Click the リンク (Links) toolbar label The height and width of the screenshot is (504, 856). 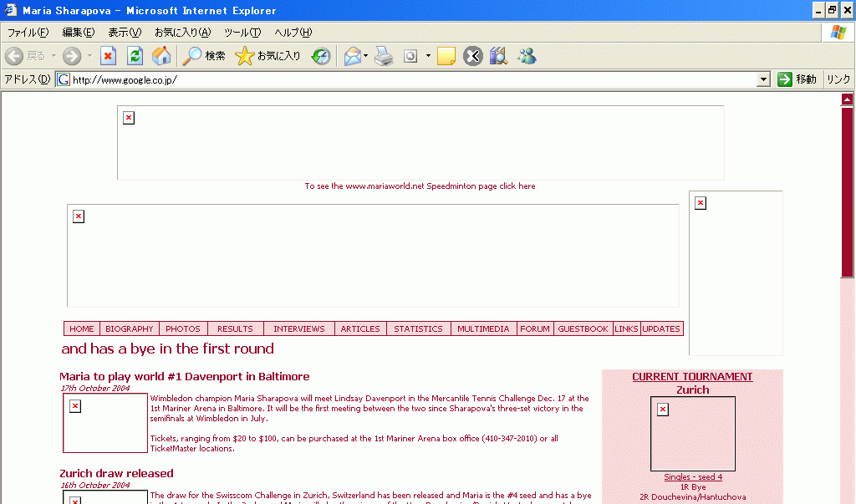tap(838, 79)
